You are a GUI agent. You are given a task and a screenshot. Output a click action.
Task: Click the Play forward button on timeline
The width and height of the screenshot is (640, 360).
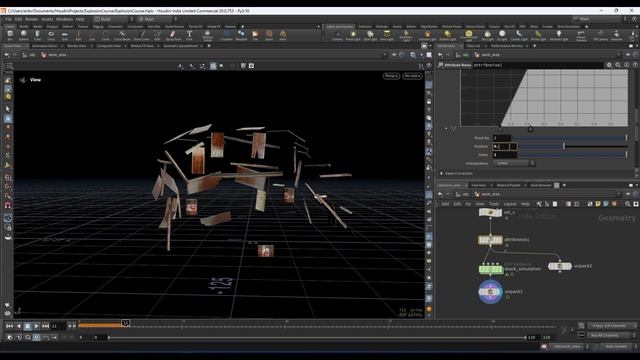pos(36,326)
